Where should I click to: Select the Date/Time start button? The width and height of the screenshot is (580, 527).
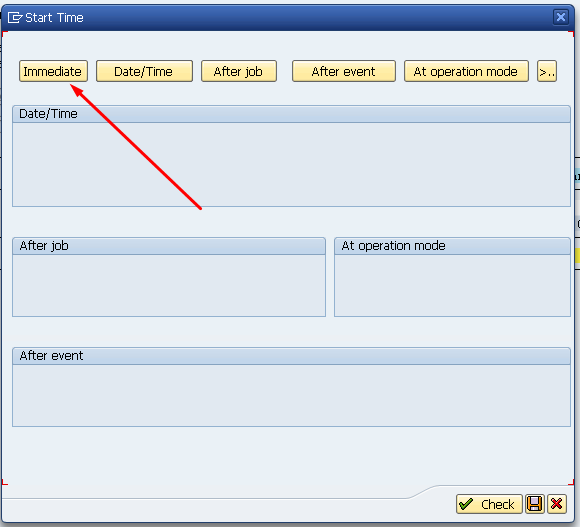(x=144, y=71)
